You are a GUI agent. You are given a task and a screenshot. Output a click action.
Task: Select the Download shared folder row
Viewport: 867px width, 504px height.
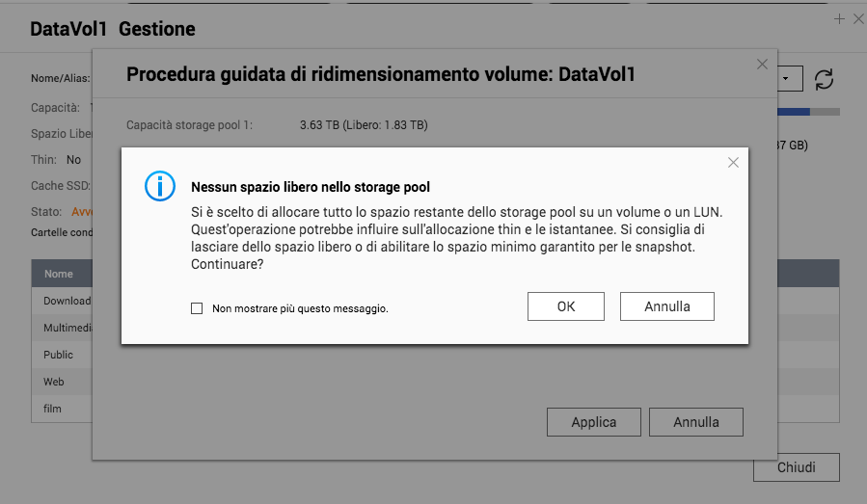[67, 301]
